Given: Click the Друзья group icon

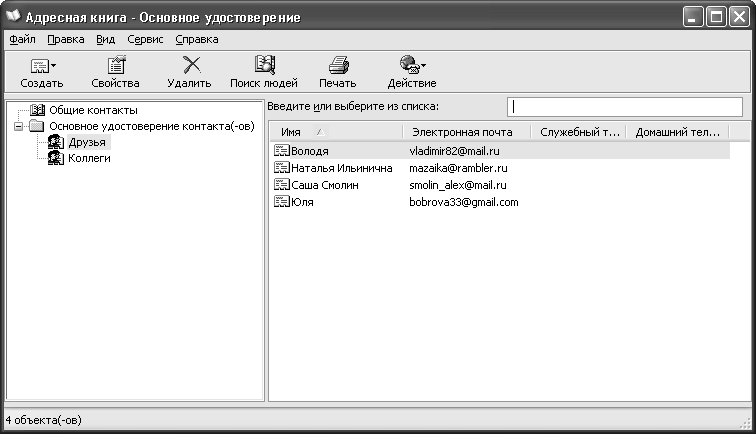Looking at the screenshot, I should (x=56, y=142).
